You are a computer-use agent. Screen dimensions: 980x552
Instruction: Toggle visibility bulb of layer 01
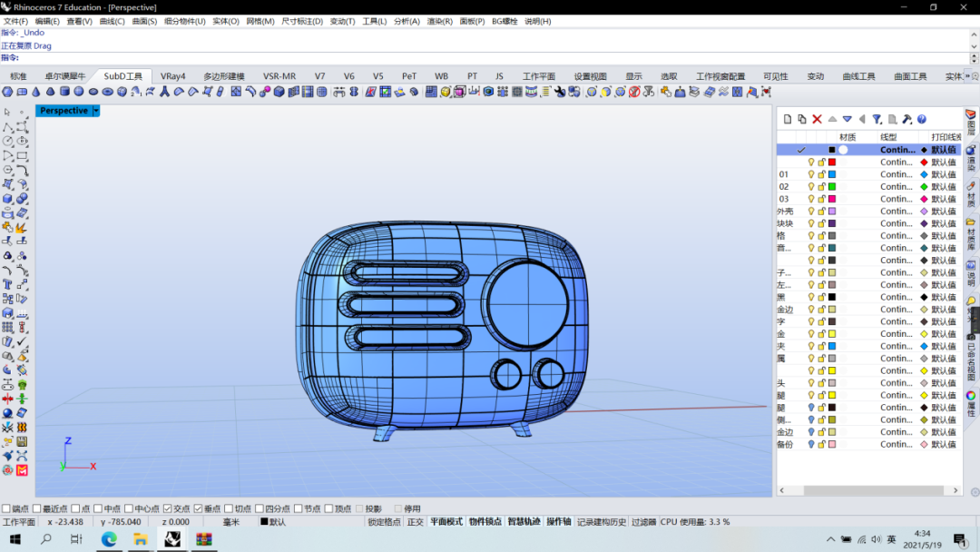pos(811,174)
